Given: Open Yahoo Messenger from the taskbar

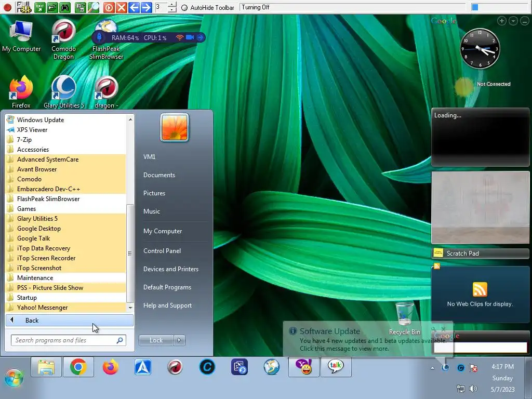Looking at the screenshot, I should point(304,367).
